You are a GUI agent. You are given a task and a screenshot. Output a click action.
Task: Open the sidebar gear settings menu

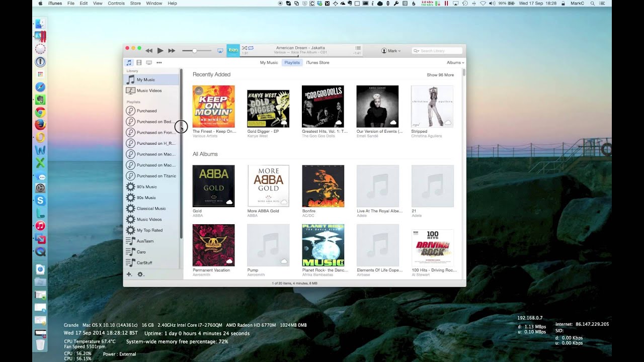[140, 274]
